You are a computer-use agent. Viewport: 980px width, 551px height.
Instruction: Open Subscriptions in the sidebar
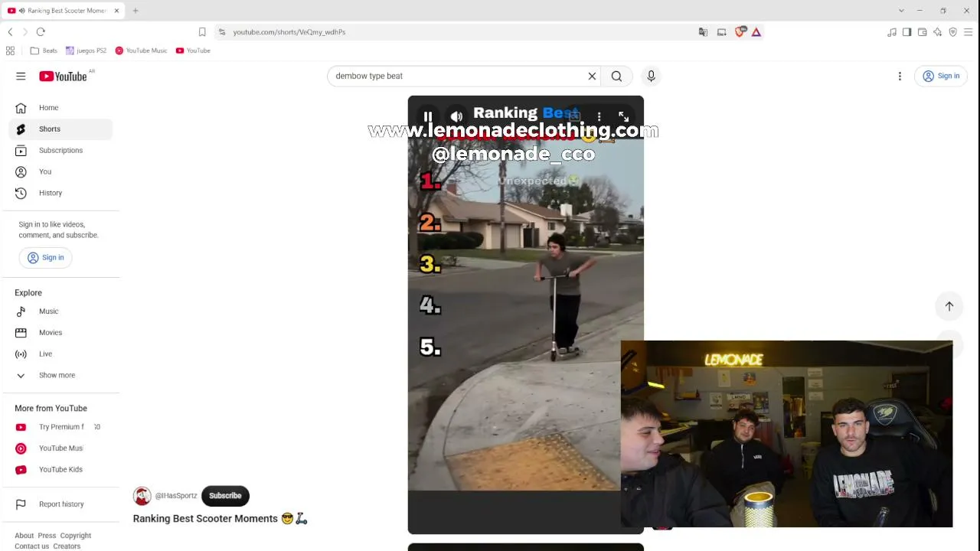pos(60,151)
